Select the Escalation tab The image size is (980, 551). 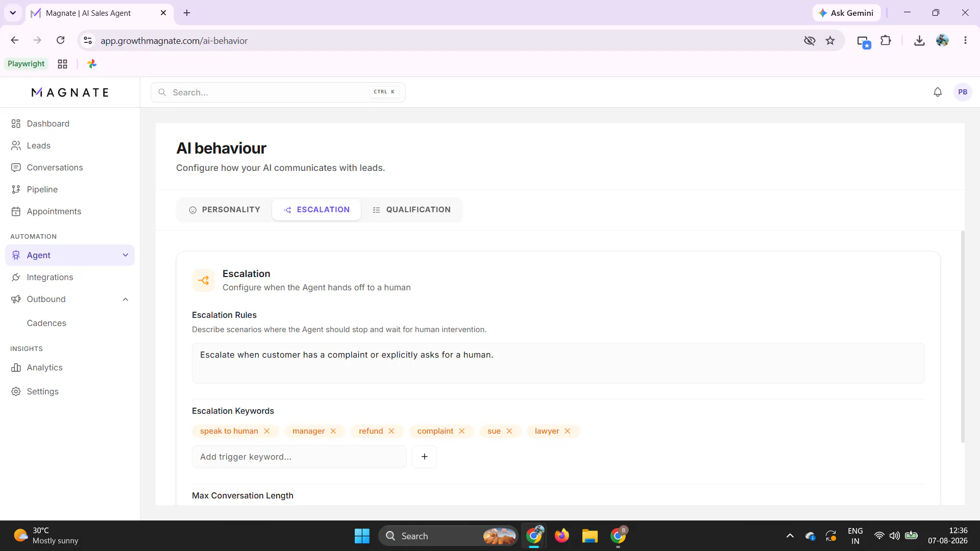coord(316,210)
